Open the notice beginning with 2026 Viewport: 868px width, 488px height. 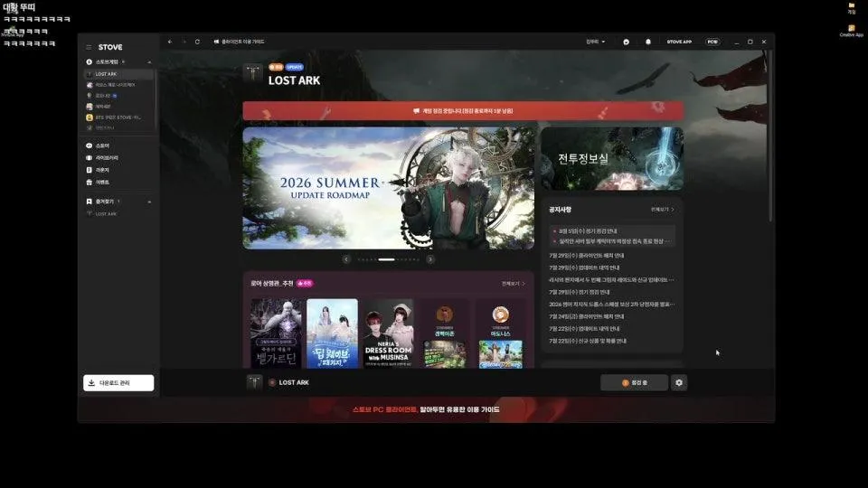[x=612, y=305]
